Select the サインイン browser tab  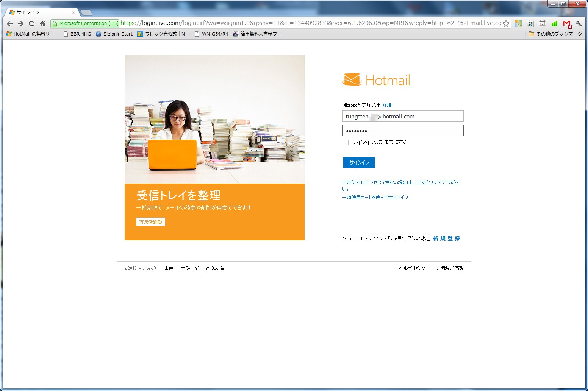(x=41, y=12)
